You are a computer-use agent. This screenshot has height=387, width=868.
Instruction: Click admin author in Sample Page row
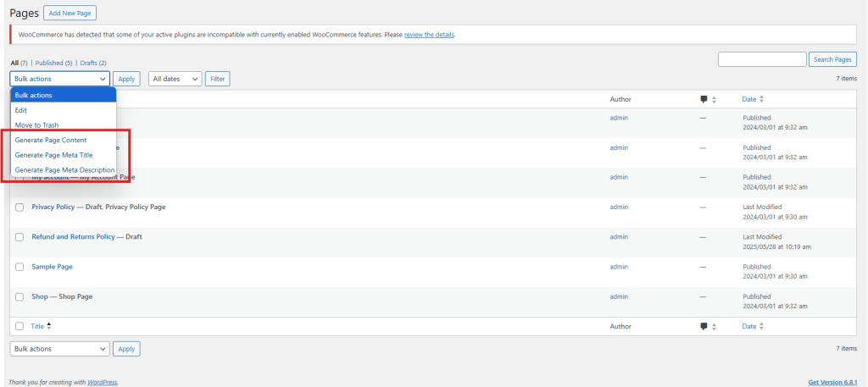(x=619, y=267)
